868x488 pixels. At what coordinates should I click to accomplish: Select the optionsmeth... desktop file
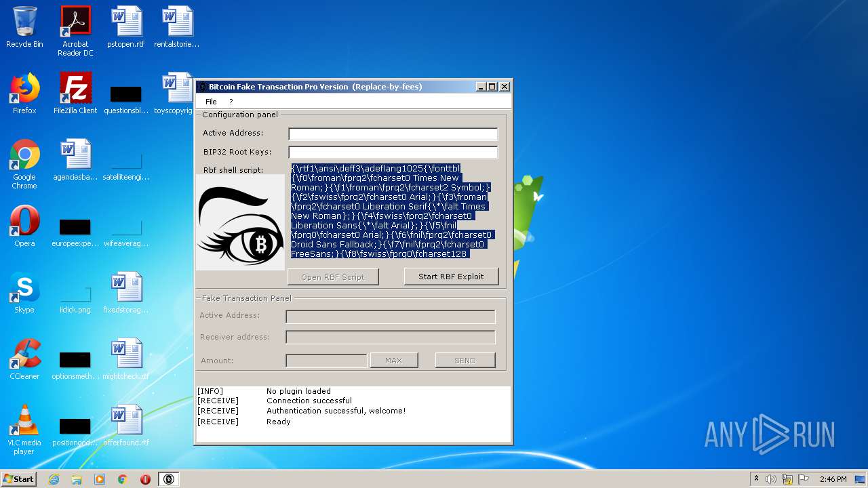(75, 365)
